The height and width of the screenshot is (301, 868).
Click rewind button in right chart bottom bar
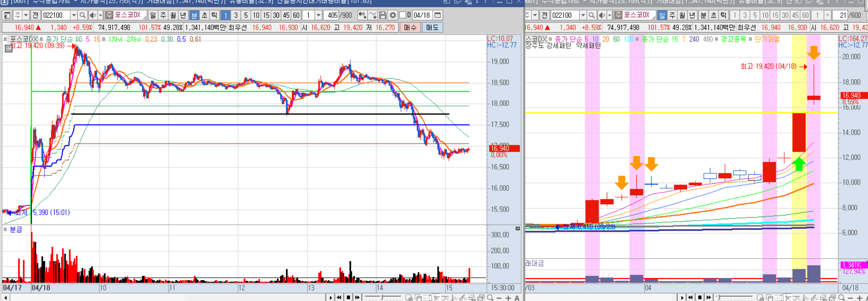(x=691, y=298)
